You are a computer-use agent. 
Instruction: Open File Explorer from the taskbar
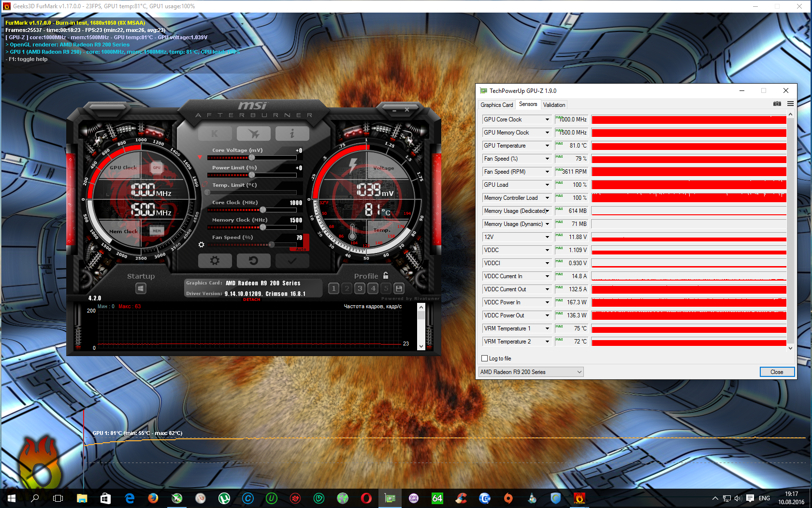point(82,498)
